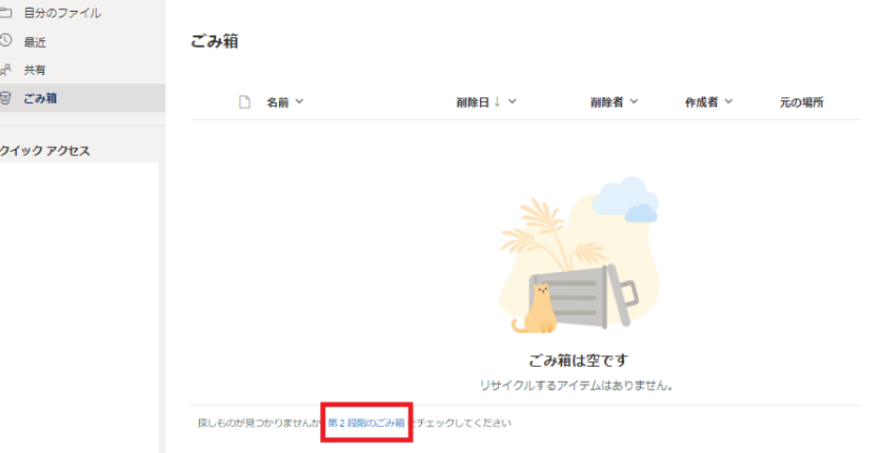The height and width of the screenshot is (453, 871).
Task: Click the trash bin icon in the sidebar
Action: click(x=6, y=98)
